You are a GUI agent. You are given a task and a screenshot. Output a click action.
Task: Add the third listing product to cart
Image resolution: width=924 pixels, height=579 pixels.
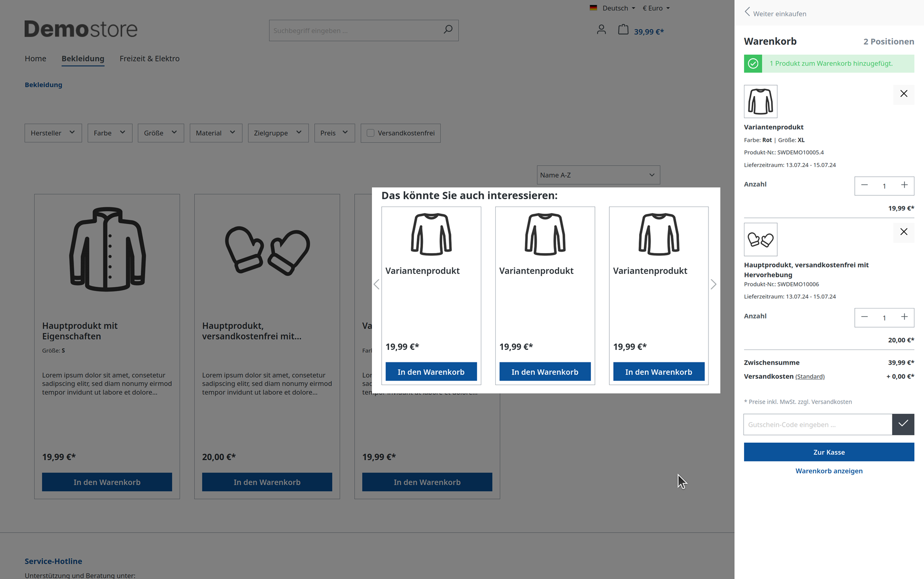[427, 482]
